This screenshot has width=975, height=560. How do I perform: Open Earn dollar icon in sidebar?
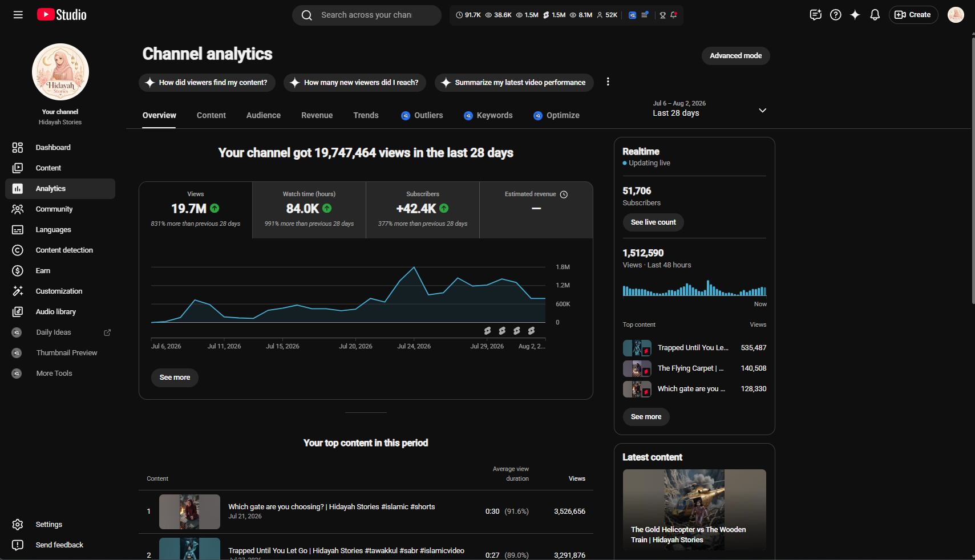point(18,271)
